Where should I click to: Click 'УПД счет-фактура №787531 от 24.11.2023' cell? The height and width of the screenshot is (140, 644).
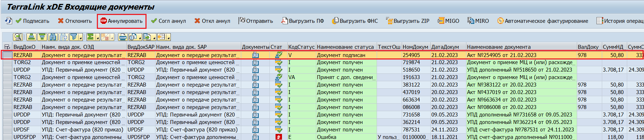coord(521,130)
